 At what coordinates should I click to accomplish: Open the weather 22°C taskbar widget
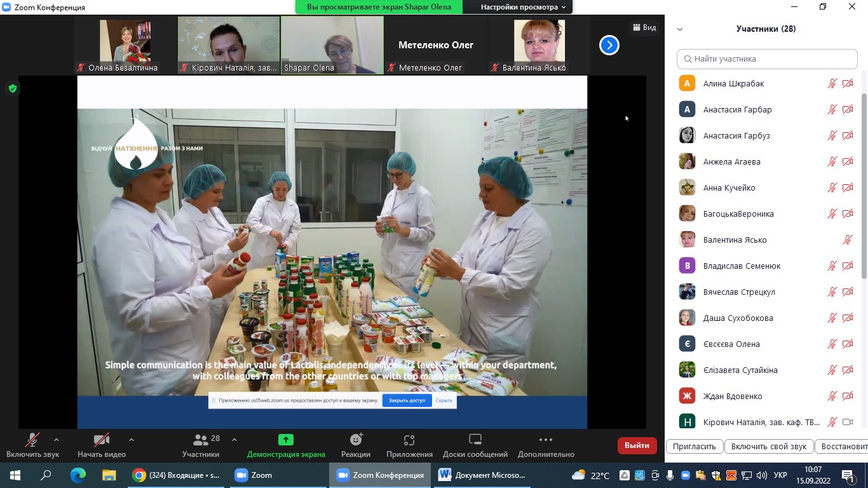click(x=591, y=475)
